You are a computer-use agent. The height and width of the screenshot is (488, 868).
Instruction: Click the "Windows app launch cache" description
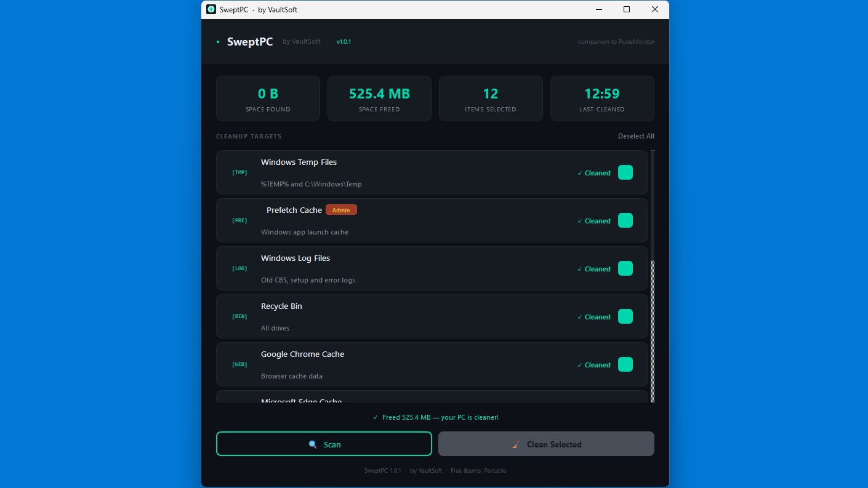tap(305, 232)
